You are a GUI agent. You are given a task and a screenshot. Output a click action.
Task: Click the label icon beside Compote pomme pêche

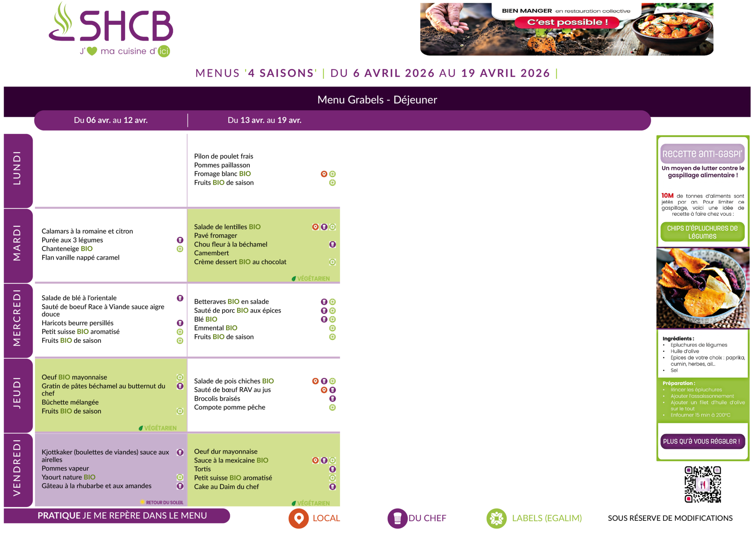pyautogui.click(x=332, y=407)
